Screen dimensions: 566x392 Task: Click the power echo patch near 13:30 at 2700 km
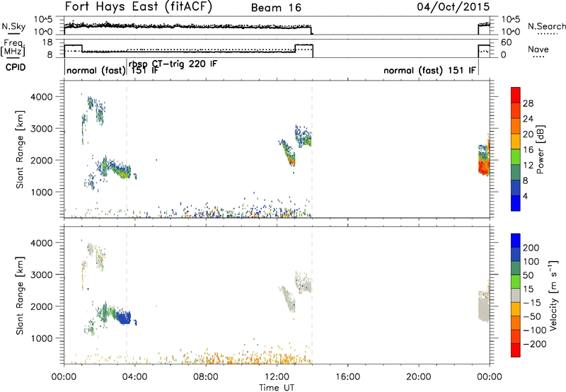[304, 137]
